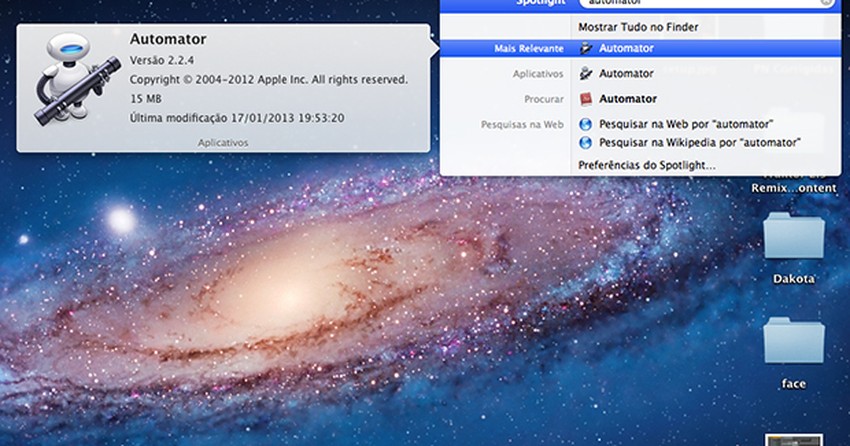
Task: Click the Spotlight search input field
Action: click(x=707, y=3)
